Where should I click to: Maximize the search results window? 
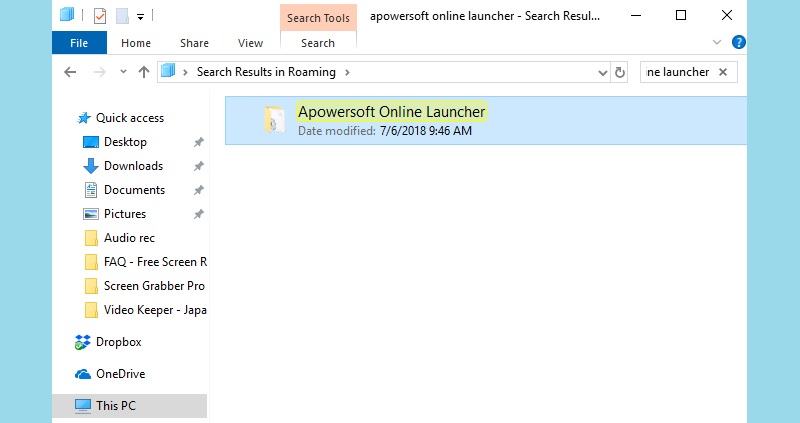click(x=681, y=15)
